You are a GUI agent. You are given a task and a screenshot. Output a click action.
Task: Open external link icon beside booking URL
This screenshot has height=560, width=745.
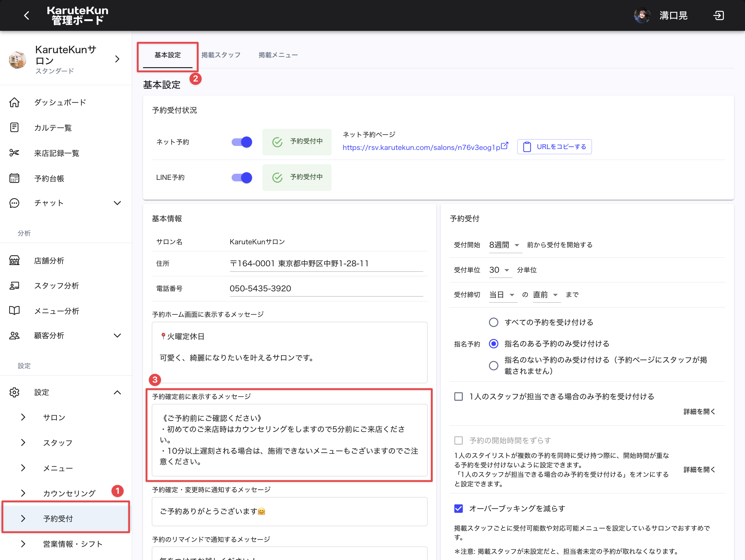(505, 146)
